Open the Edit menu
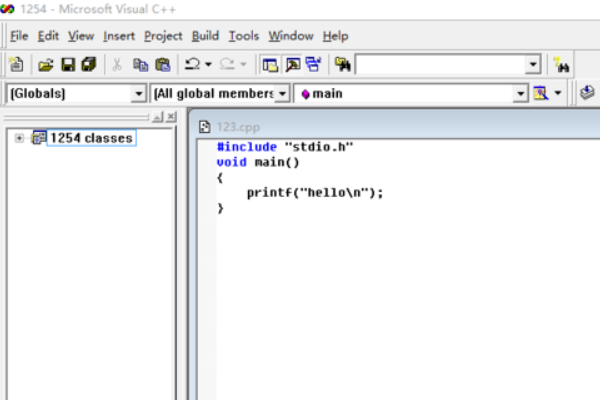The image size is (600, 400). [x=48, y=36]
